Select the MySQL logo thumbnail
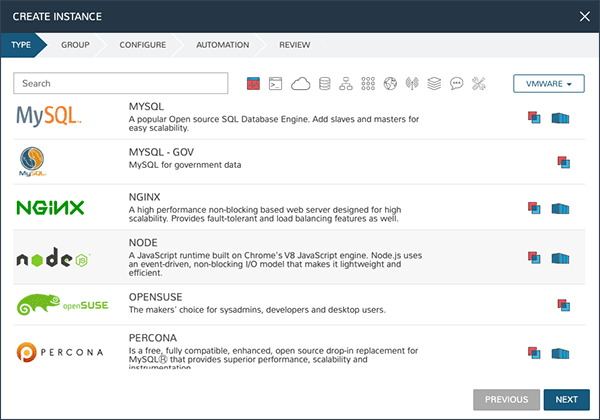The height and width of the screenshot is (420, 600). 49,116
